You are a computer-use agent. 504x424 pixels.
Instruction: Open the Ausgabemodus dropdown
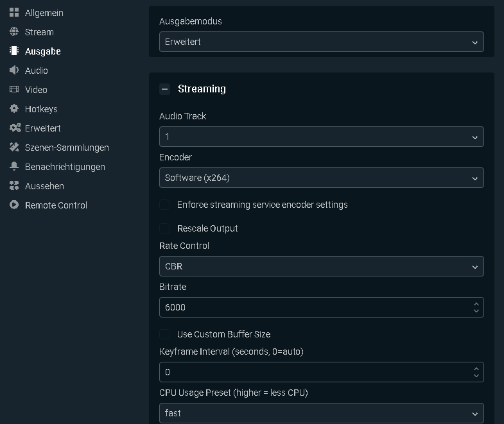pyautogui.click(x=321, y=42)
